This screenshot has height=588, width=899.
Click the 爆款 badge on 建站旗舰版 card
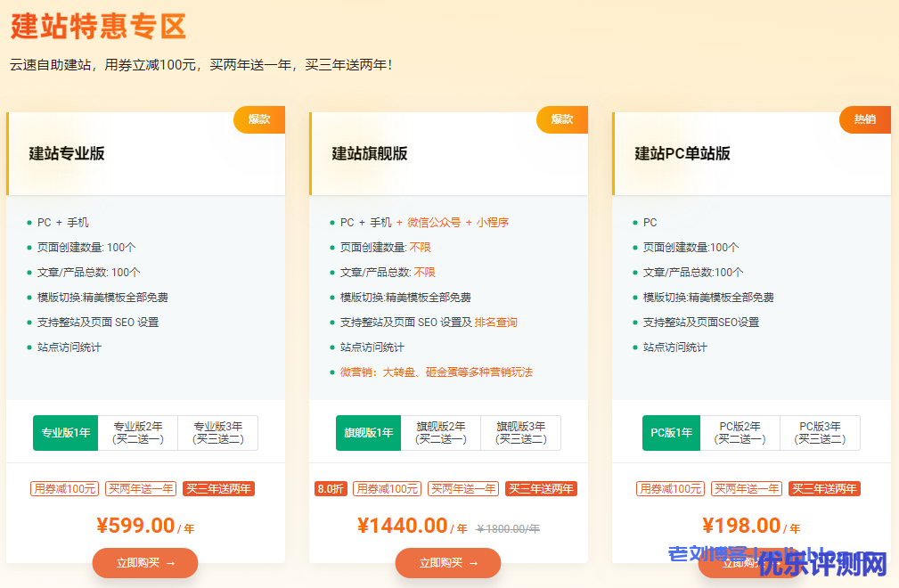coord(562,119)
